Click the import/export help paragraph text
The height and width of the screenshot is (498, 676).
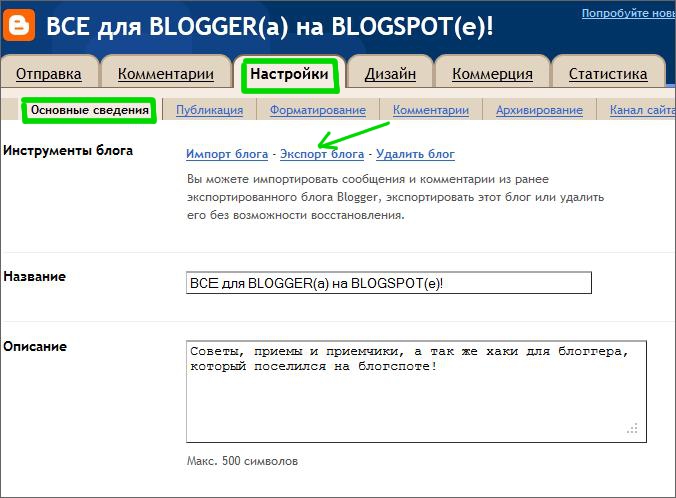[x=395, y=197]
